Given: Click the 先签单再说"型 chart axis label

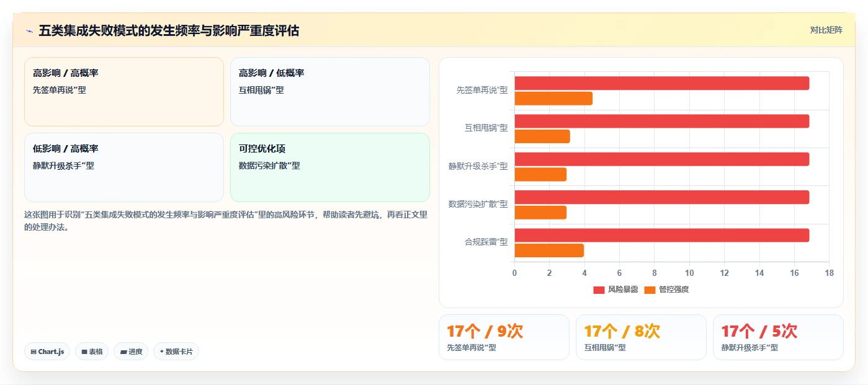Looking at the screenshot, I should (482, 90).
